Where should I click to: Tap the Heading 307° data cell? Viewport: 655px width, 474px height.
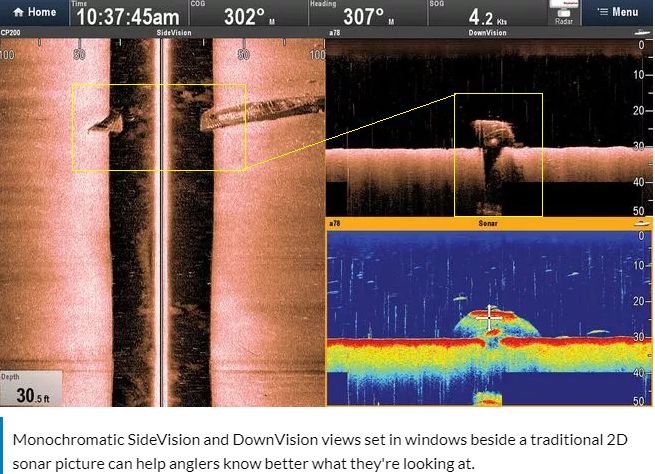(368, 13)
